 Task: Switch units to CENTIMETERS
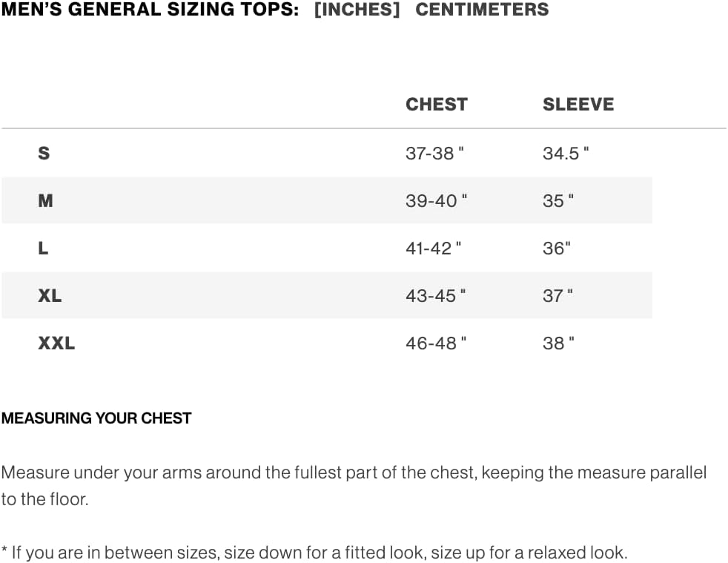click(482, 10)
